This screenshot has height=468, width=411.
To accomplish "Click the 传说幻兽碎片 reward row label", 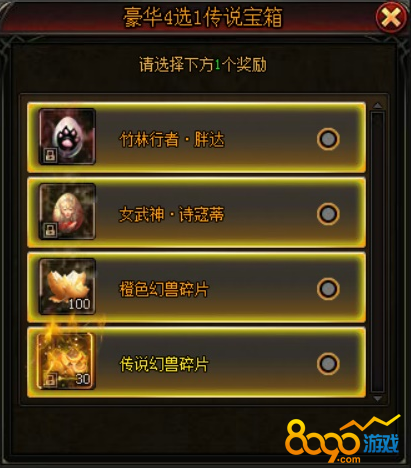I will pos(164,364).
